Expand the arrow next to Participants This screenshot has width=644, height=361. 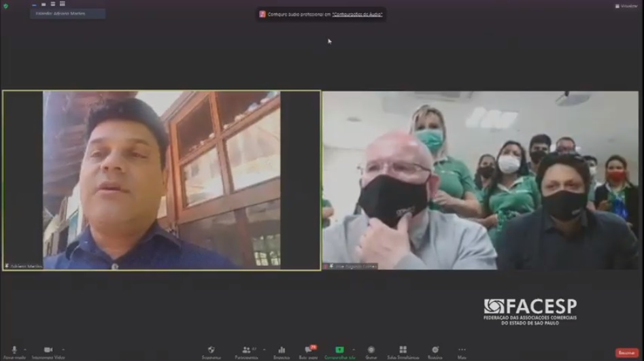tap(264, 349)
